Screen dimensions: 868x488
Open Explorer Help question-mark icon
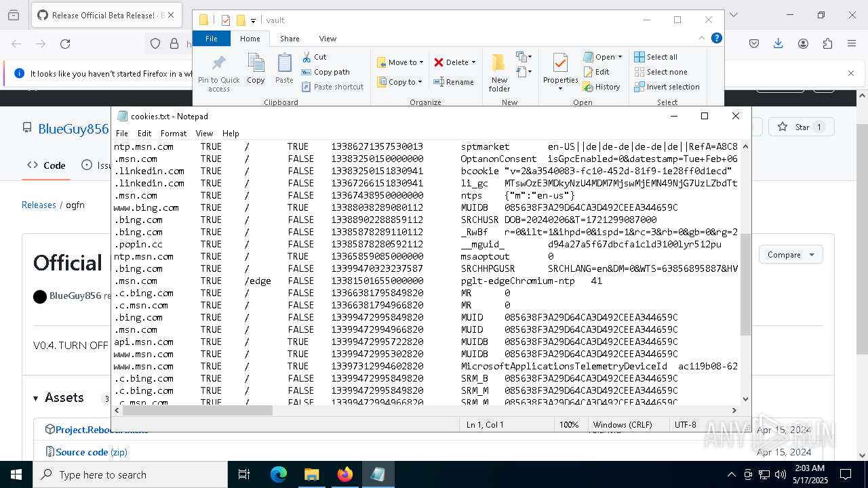click(x=716, y=38)
